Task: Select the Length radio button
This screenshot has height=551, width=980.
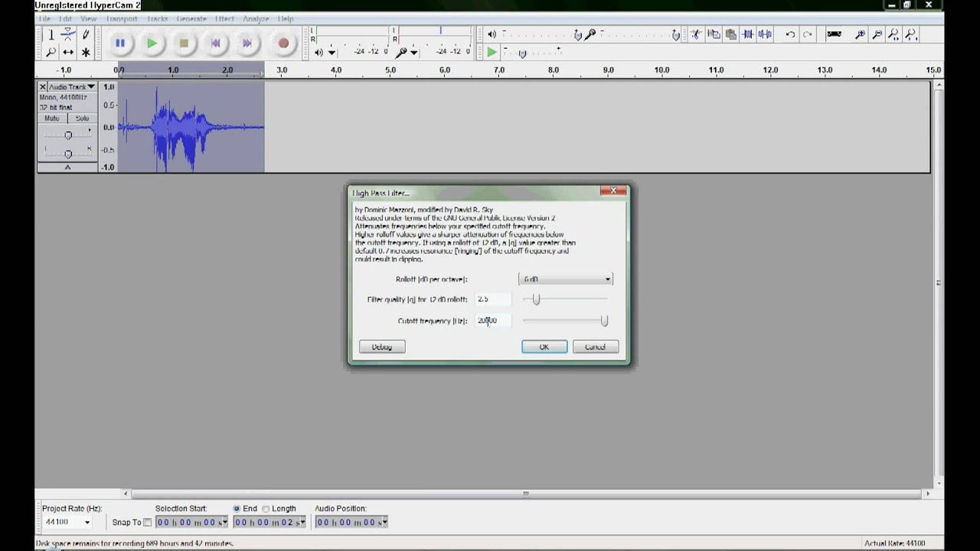Action: [x=266, y=509]
